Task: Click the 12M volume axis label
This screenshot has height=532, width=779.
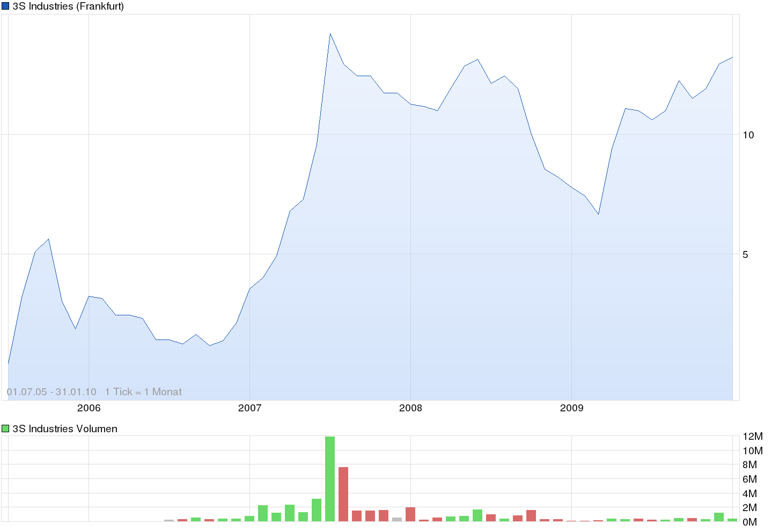Action: click(x=753, y=437)
